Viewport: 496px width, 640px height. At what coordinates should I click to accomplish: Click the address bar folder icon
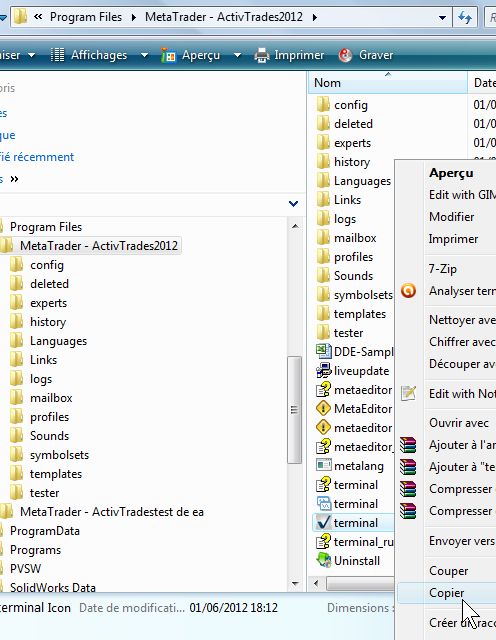[x=20, y=17]
